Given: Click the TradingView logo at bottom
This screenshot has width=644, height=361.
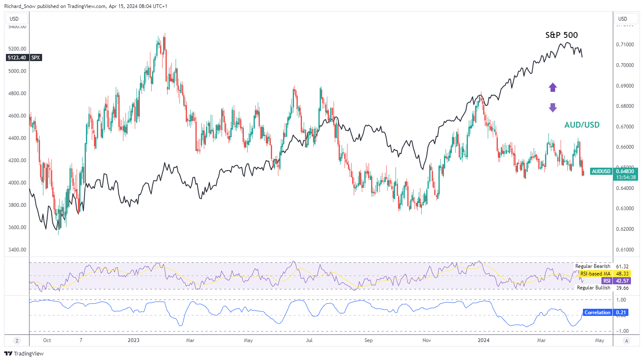Looking at the screenshot, I should [24, 353].
